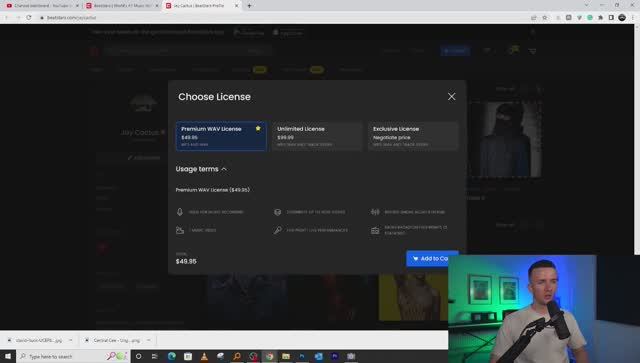Open VLC media player from the taskbar

[204, 356]
